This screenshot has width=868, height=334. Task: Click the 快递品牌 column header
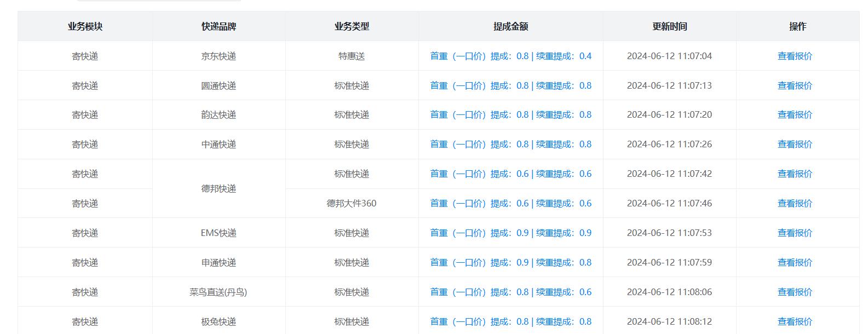(x=219, y=26)
